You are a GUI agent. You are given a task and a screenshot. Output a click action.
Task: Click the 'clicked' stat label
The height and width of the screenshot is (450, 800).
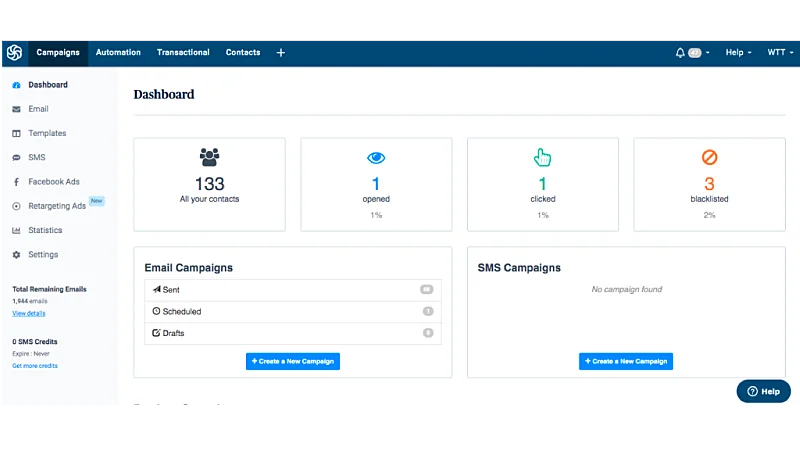click(543, 199)
